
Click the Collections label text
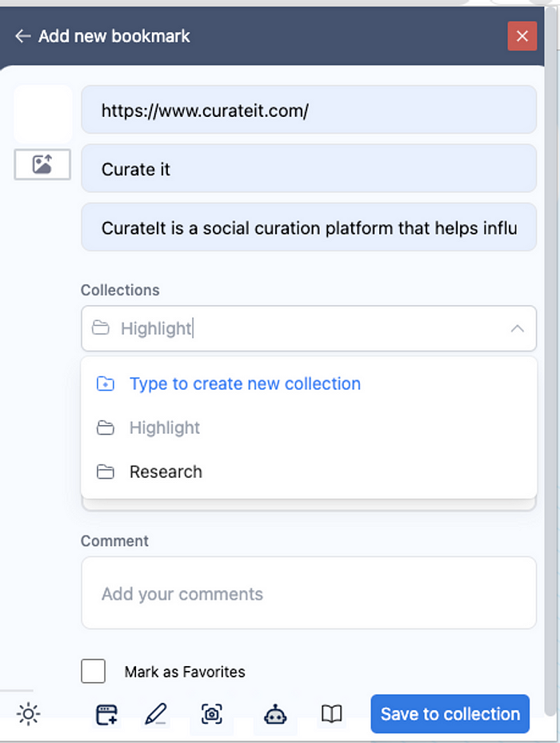click(120, 290)
